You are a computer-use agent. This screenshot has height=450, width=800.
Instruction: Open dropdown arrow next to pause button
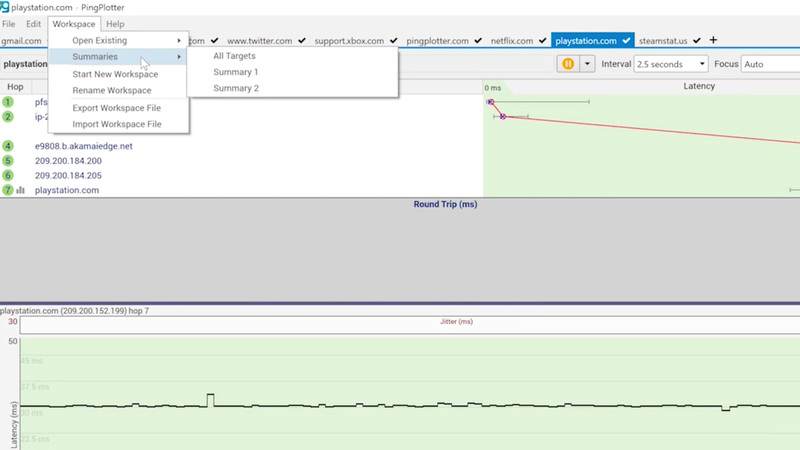pyautogui.click(x=587, y=64)
